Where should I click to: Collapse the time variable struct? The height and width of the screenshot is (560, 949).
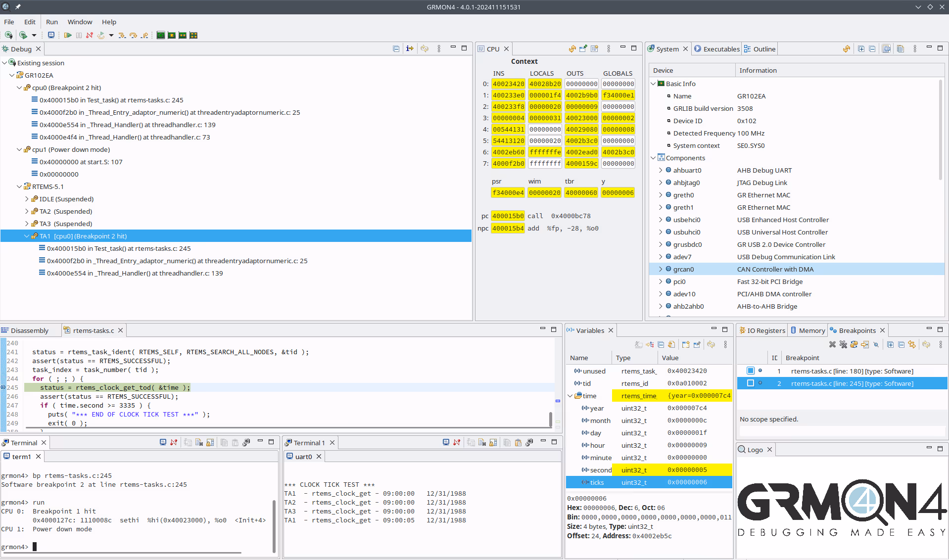[570, 396]
